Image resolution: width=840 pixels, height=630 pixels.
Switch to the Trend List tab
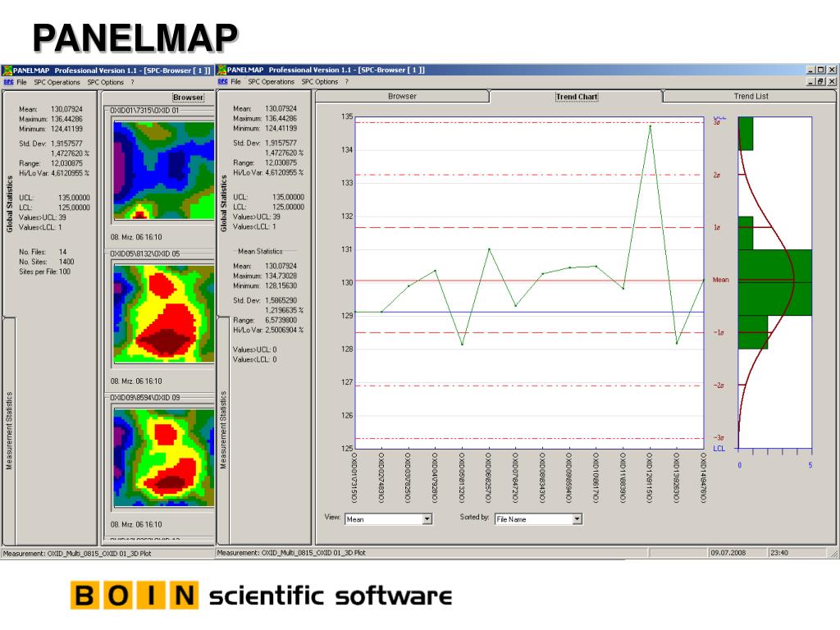(751, 97)
